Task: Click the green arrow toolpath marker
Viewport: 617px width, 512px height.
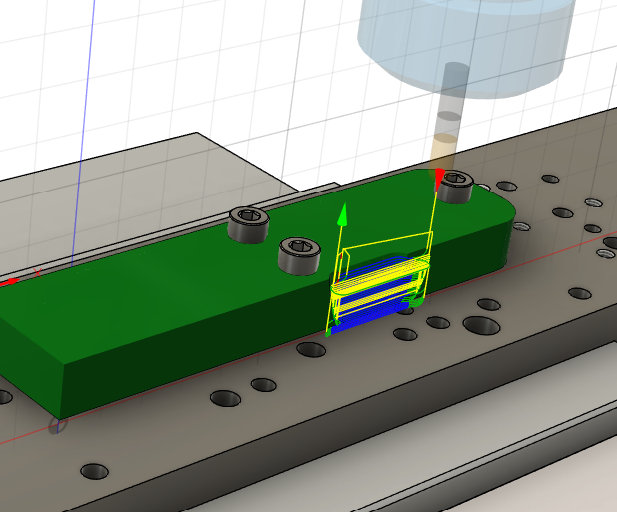Action: coord(343,214)
